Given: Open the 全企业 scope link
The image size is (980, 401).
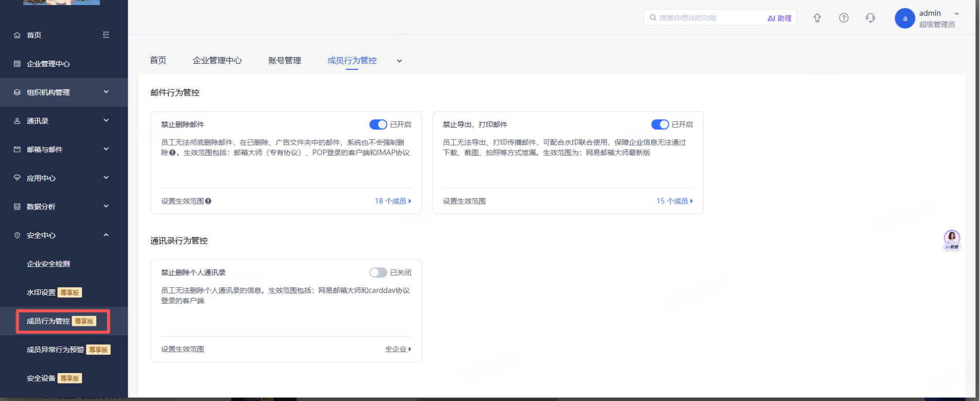Looking at the screenshot, I should point(398,349).
